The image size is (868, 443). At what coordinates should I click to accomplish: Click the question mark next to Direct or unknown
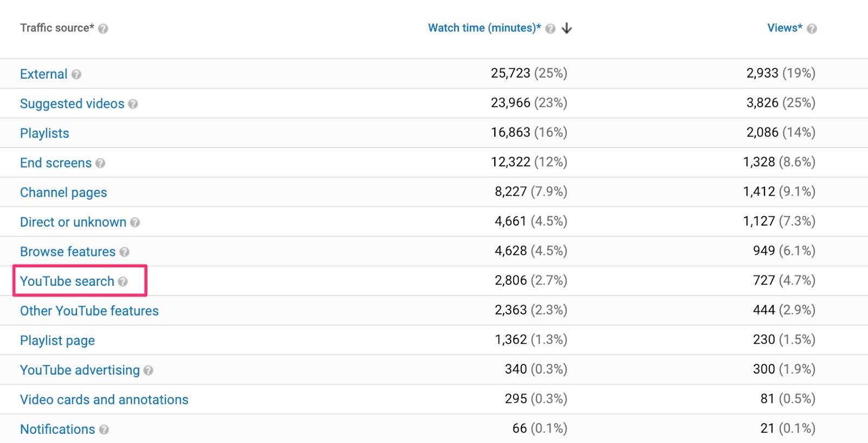coord(136,222)
